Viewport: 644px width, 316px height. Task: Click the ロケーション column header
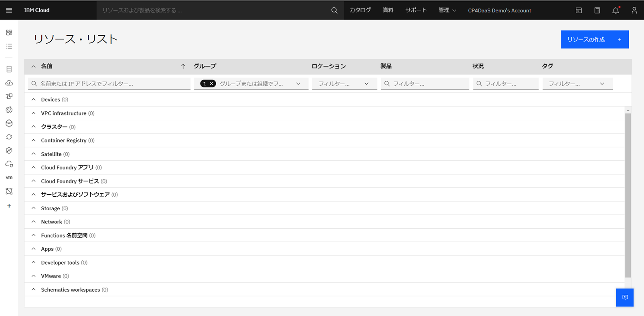coord(328,66)
